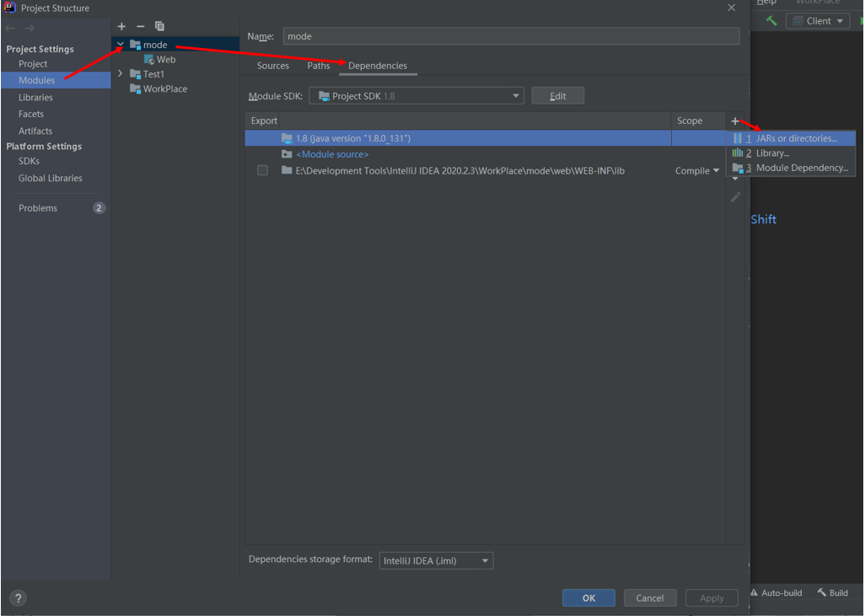Image resolution: width=865 pixels, height=616 pixels.
Task: Open help via the question mark icon
Action: coord(18,597)
